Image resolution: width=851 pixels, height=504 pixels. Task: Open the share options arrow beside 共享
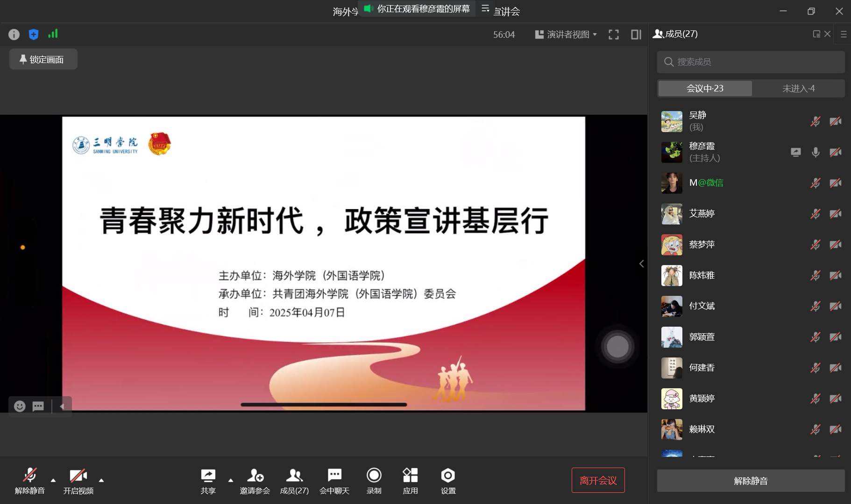pyautogui.click(x=231, y=480)
